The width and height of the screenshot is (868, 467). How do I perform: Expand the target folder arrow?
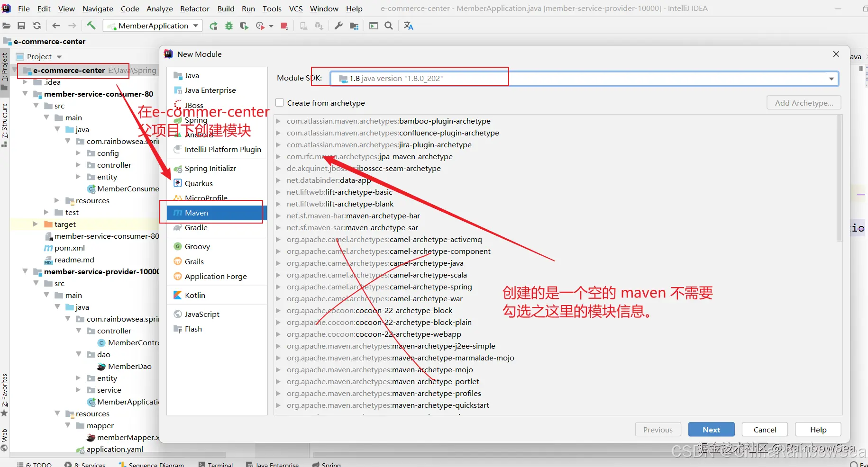[36, 224]
